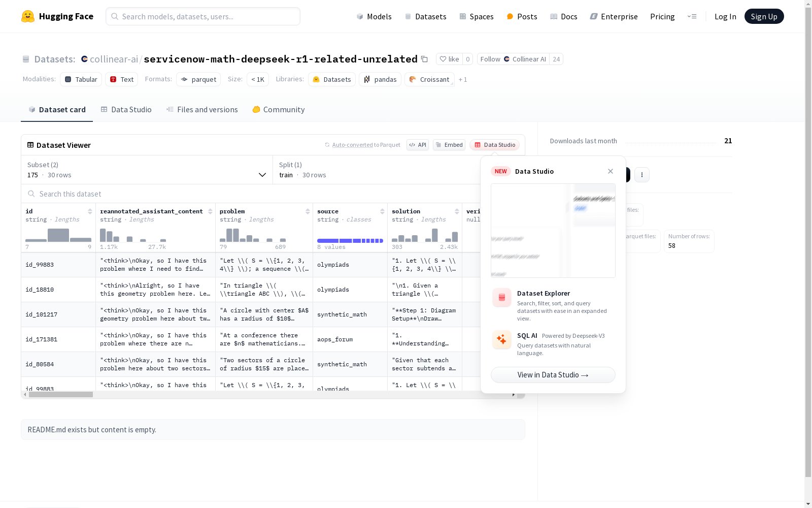The image size is (812, 508).
Task: Expand the Subset dropdown
Action: pyautogui.click(x=147, y=170)
